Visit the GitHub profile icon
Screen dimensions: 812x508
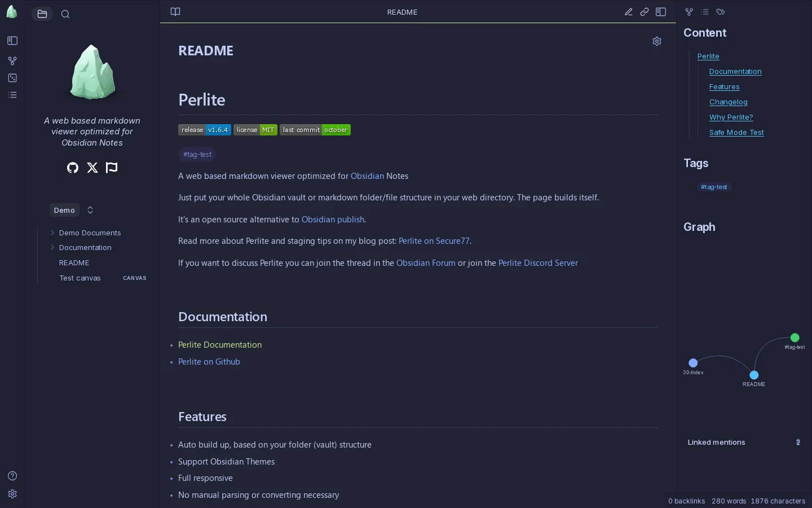pyautogui.click(x=73, y=168)
